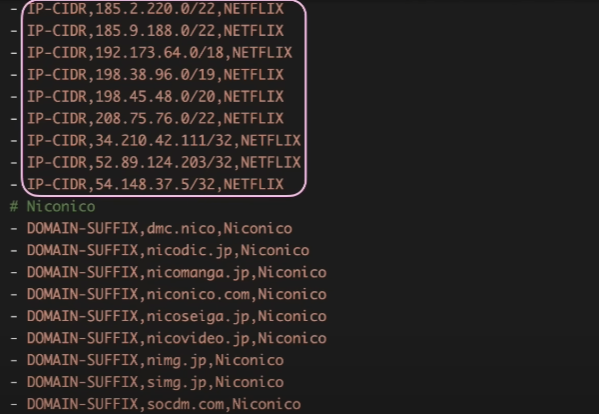Select the 185.9.188.0/22 NETFLIX rule line

[155, 31]
